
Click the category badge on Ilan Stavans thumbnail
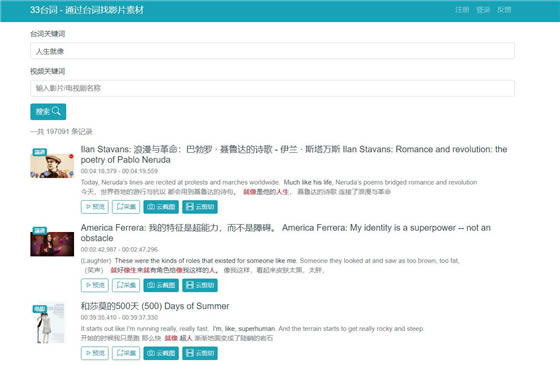[40, 152]
